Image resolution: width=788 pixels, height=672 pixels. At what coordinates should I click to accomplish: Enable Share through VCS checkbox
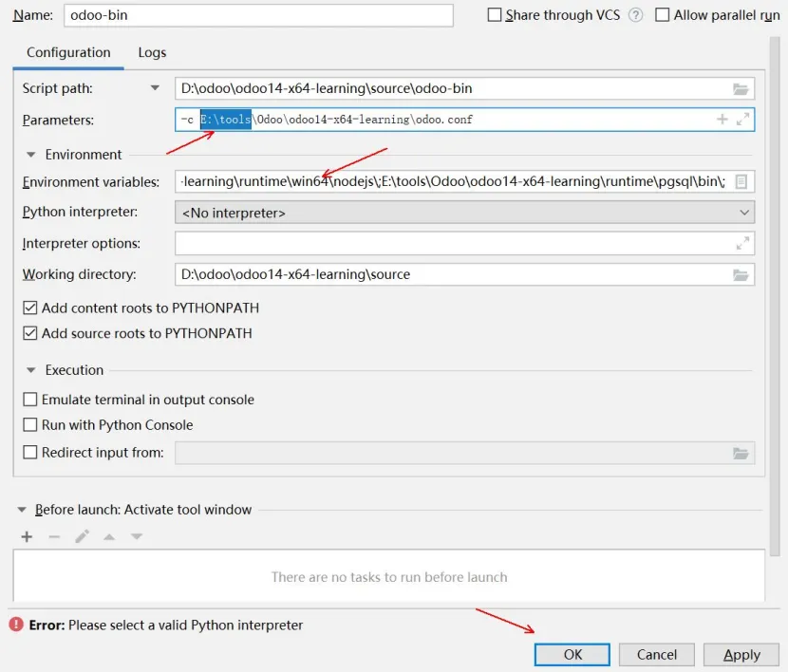495,14
